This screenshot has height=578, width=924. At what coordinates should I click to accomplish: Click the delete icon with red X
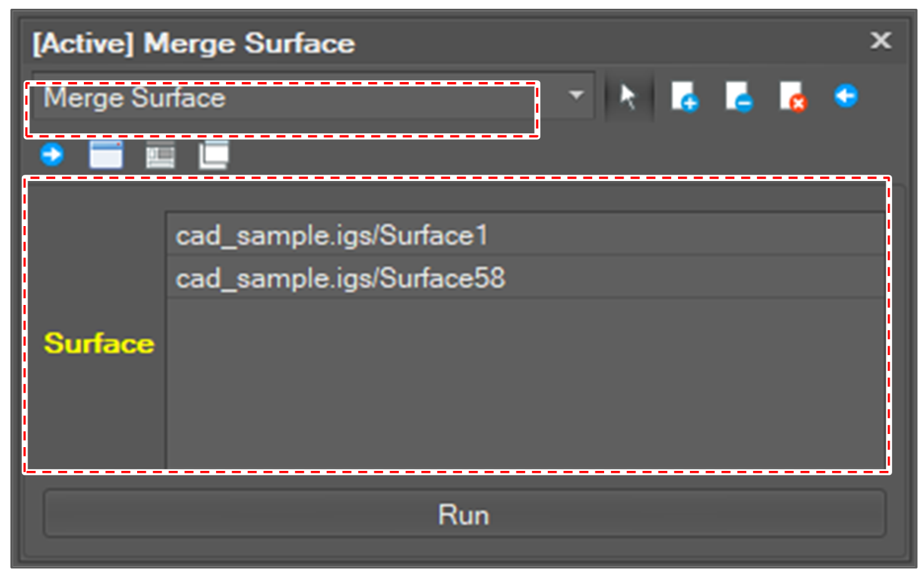(x=793, y=97)
